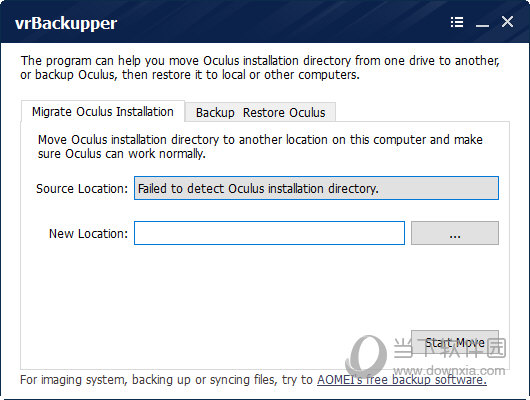Click the Source Location label

pos(82,188)
